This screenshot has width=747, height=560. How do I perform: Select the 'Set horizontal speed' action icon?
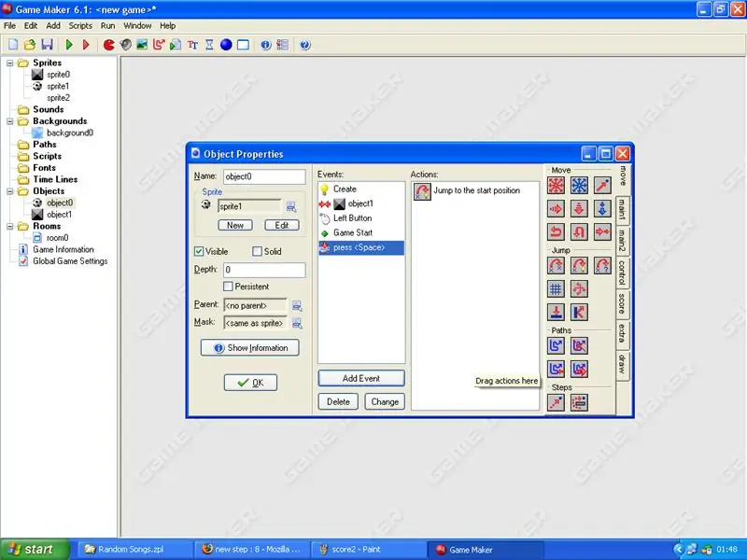(x=556, y=208)
